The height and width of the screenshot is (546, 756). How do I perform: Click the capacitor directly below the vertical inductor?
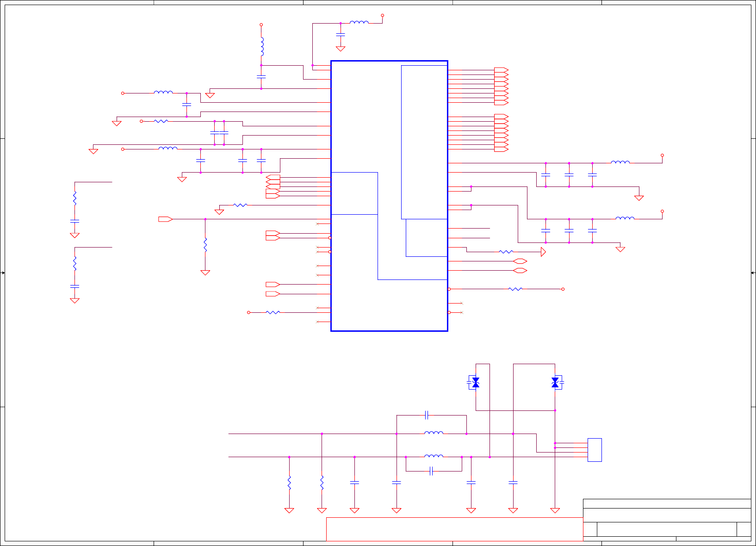pyautogui.click(x=261, y=77)
